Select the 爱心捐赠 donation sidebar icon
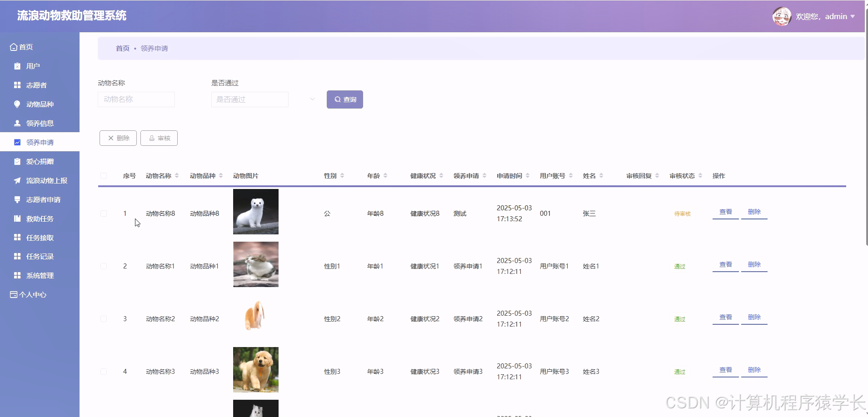Image resolution: width=868 pixels, height=417 pixels. pyautogui.click(x=17, y=161)
